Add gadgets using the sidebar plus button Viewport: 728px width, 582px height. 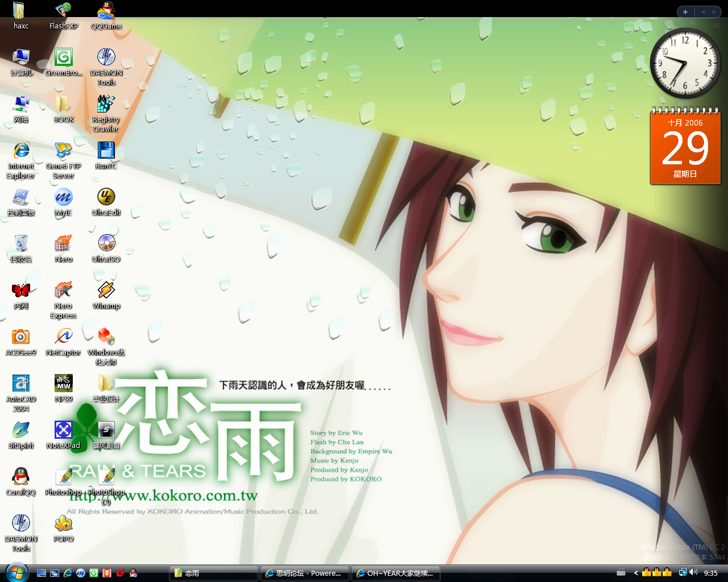coord(685,12)
